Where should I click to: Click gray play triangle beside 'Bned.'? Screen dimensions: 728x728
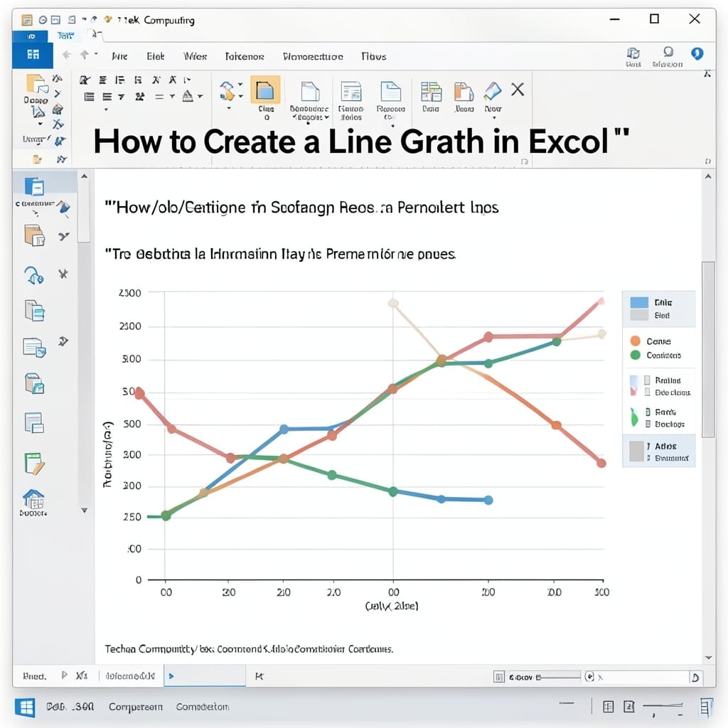(x=64, y=675)
